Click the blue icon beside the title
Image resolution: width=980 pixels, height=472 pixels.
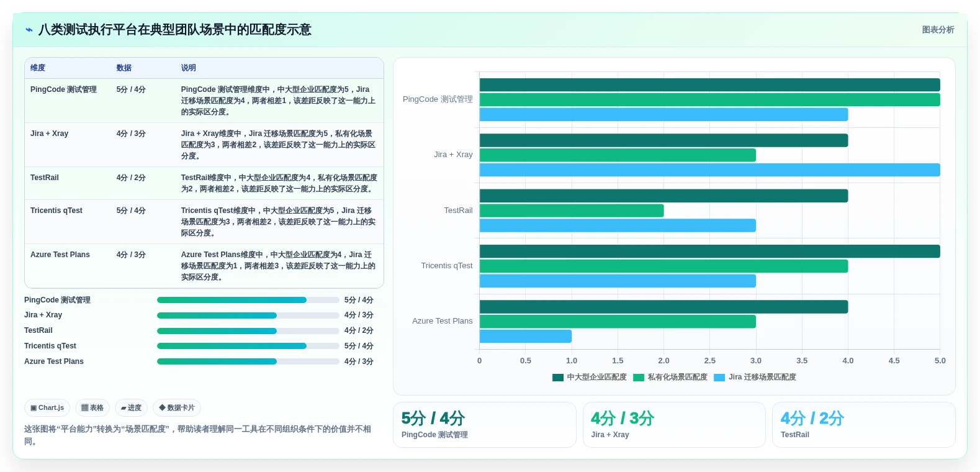(29, 30)
